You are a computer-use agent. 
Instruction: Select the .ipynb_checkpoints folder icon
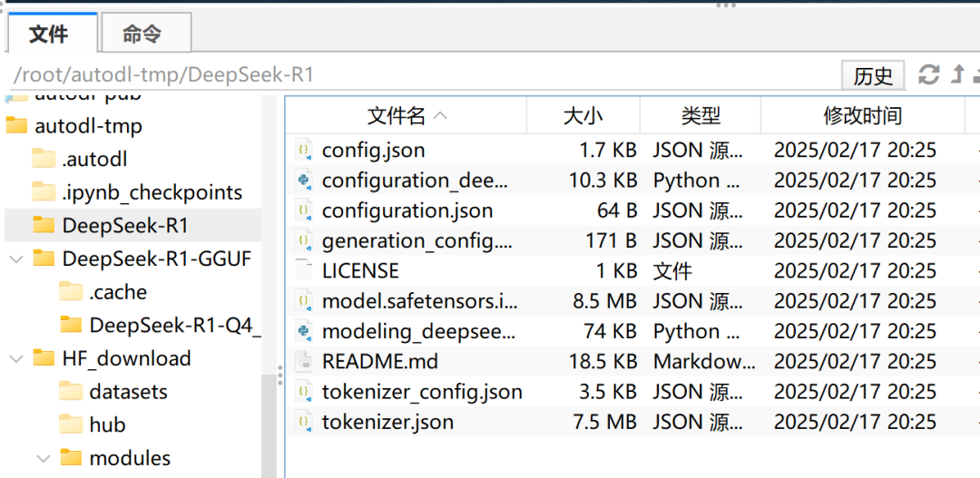click(44, 191)
